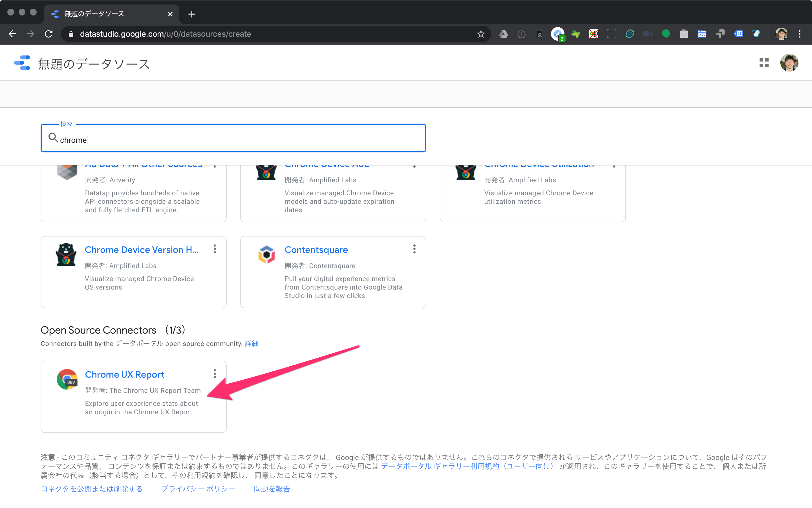Click the extension icon with badge 2

[558, 34]
